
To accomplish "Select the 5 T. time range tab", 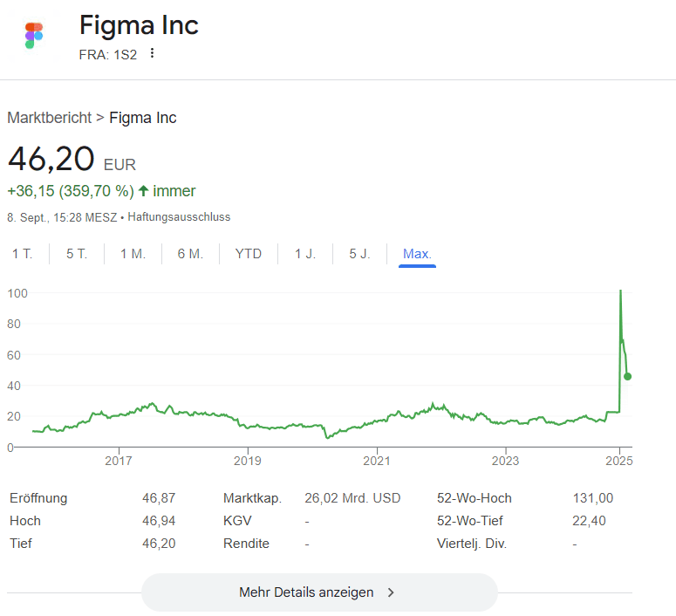I will point(77,254).
